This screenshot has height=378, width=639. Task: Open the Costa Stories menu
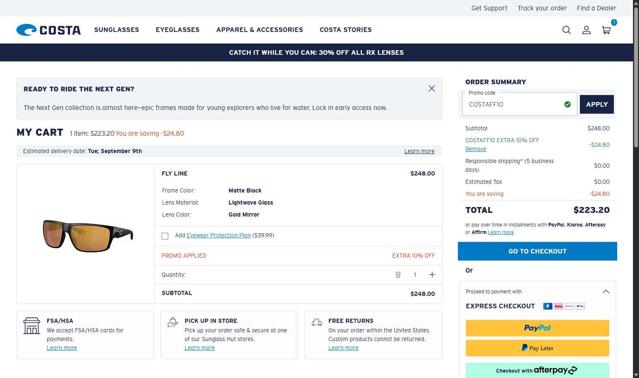point(346,29)
